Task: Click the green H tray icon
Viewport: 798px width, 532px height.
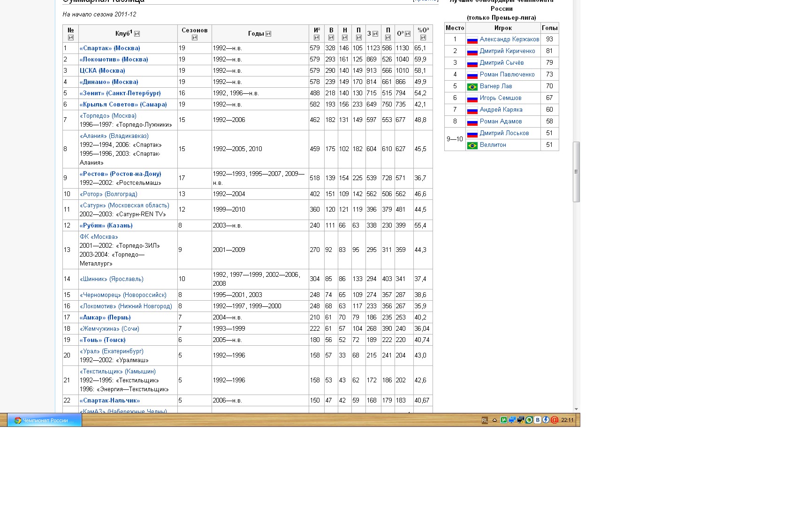Action: 503,420
